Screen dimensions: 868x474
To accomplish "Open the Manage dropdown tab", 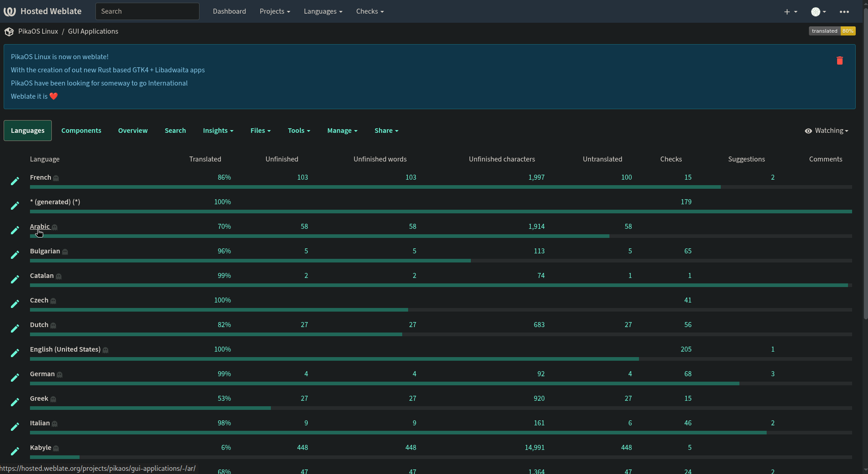I will (342, 131).
